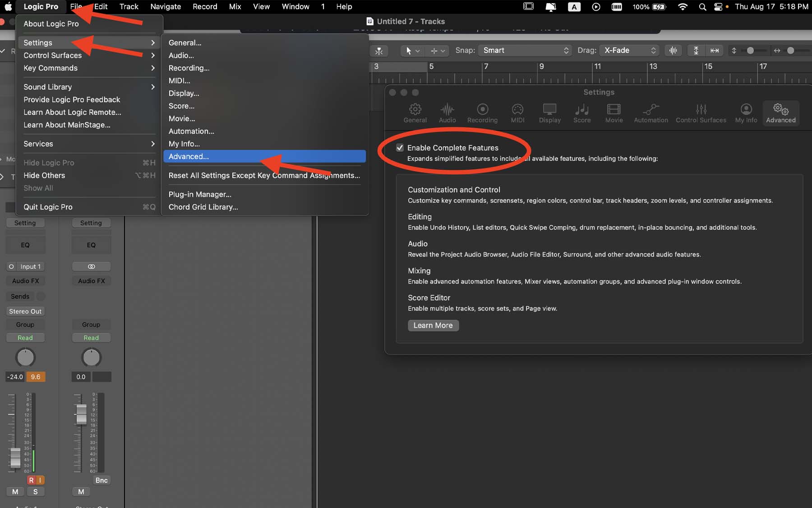Image resolution: width=812 pixels, height=508 pixels.
Task: Select About Logic Pro menu item
Action: click(89, 23)
